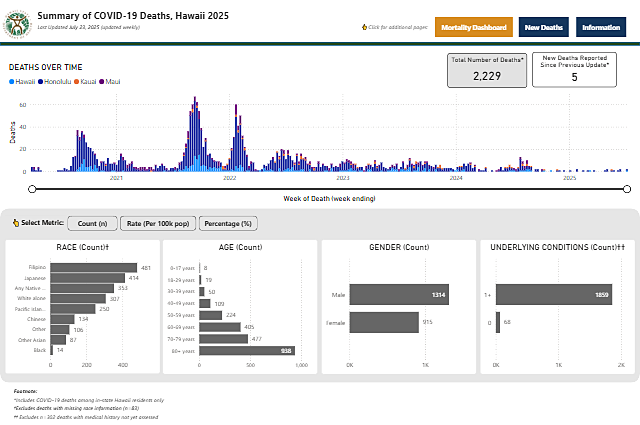The height and width of the screenshot is (425, 640).
Task: Click the right handle of the date slider
Action: point(627,188)
